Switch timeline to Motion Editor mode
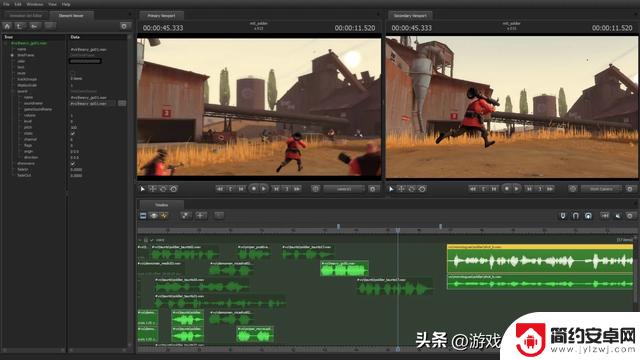This screenshot has width=640, height=360. (153, 216)
